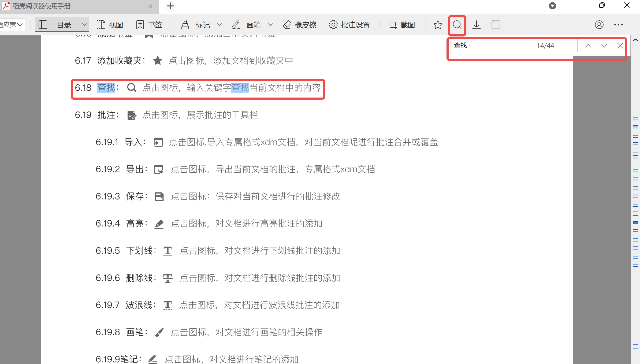This screenshot has height=364, width=640.
Task: Open the 视图 view button
Action: click(x=110, y=25)
